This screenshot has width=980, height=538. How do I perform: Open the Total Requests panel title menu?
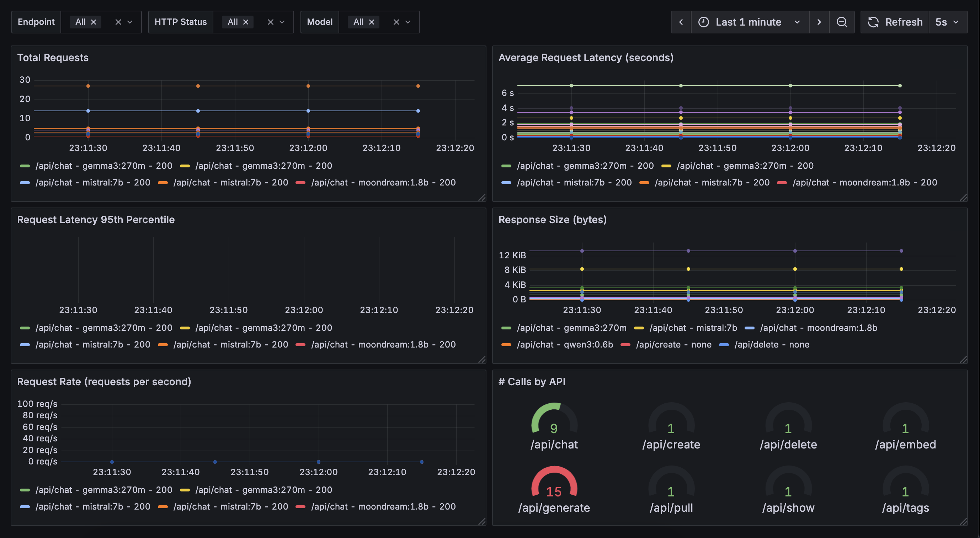[53, 58]
